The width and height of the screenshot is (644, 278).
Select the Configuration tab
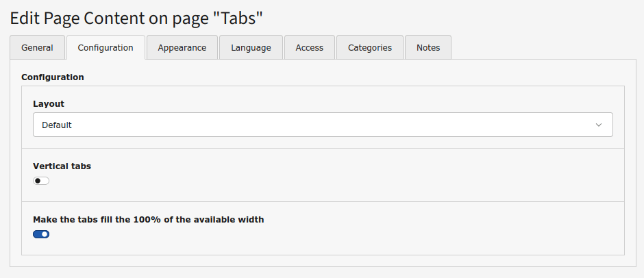(x=106, y=48)
